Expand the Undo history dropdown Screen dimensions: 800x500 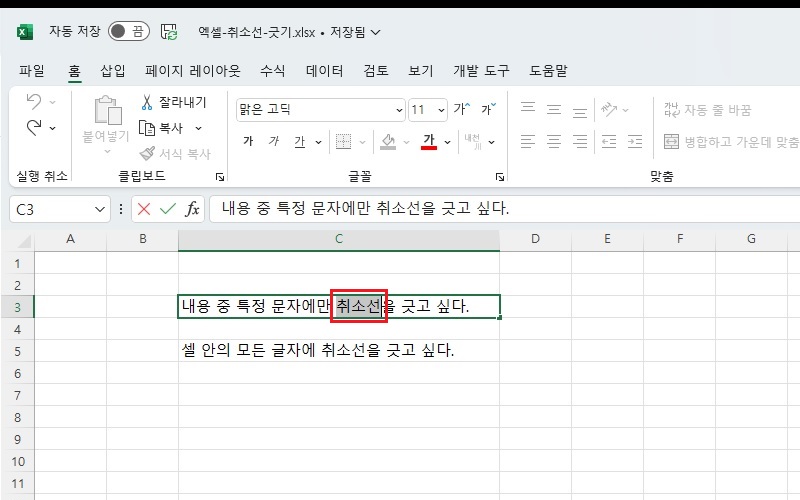click(x=53, y=103)
